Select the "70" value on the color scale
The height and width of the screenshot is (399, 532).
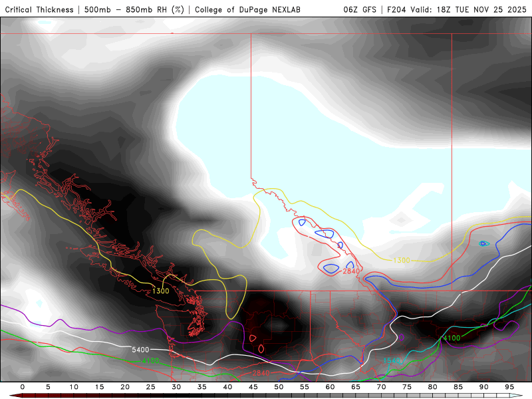point(381,387)
